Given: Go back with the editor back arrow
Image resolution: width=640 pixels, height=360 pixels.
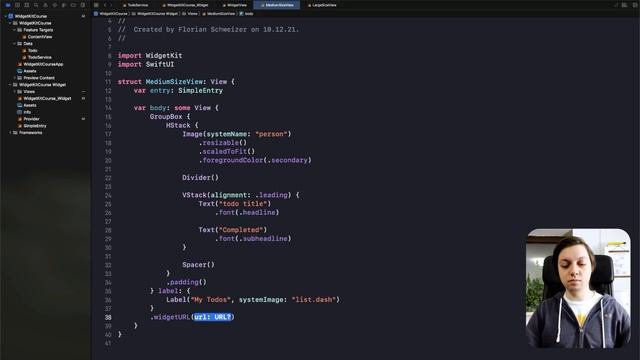Looking at the screenshot, I should [x=105, y=5].
